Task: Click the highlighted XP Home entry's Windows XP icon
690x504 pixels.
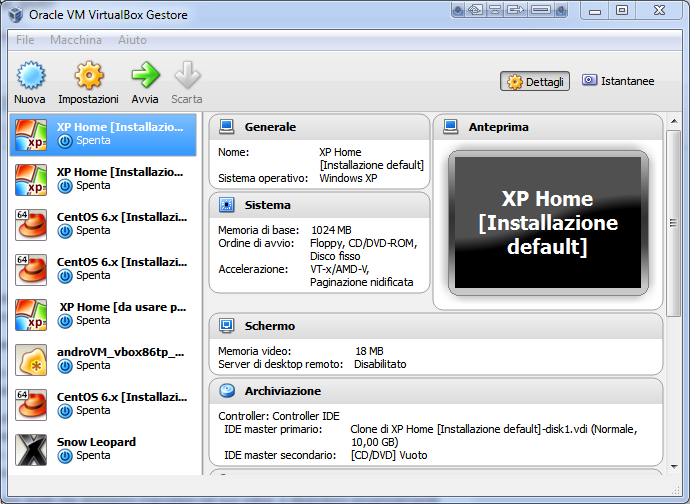Action: [x=31, y=135]
